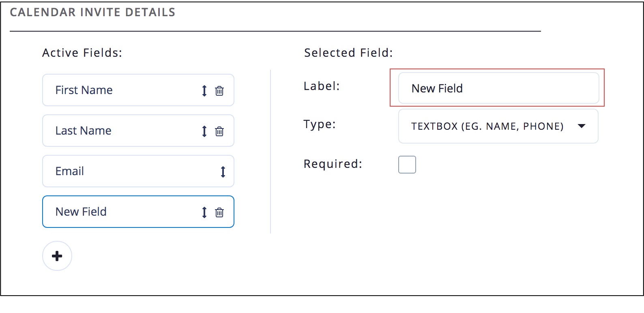The image size is (644, 313).
Task: Open the Type dropdown for Textbox
Action: click(498, 126)
